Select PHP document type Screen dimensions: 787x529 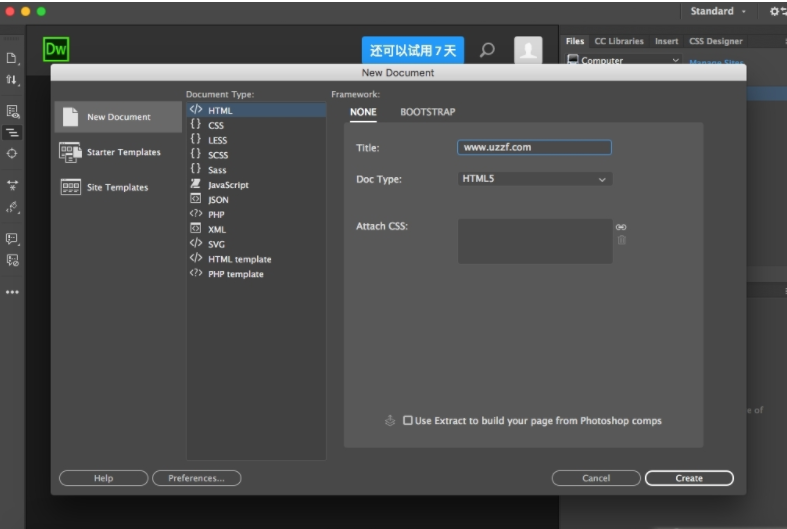pyautogui.click(x=256, y=214)
